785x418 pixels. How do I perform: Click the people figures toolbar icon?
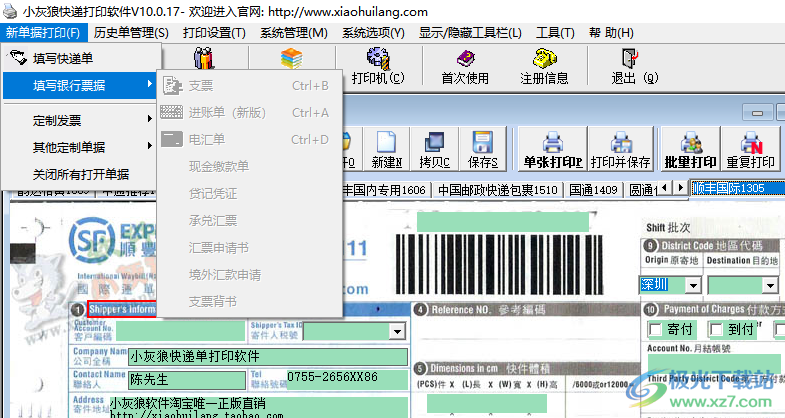pos(204,59)
